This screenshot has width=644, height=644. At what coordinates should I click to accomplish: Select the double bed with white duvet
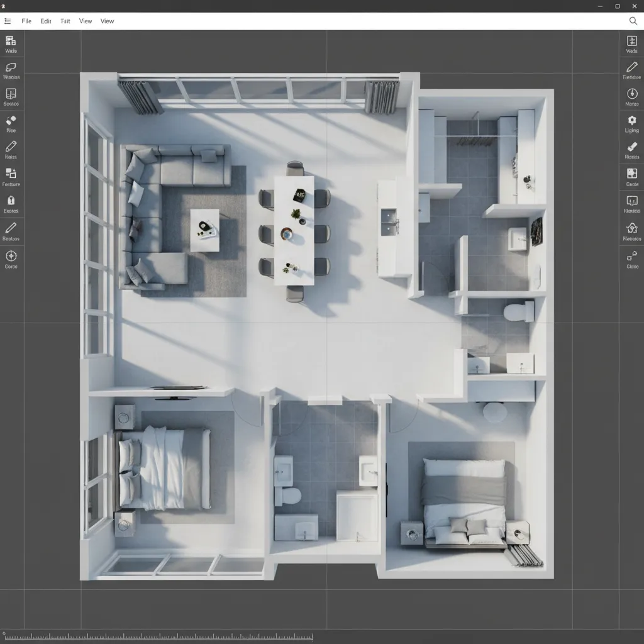pyautogui.click(x=164, y=468)
